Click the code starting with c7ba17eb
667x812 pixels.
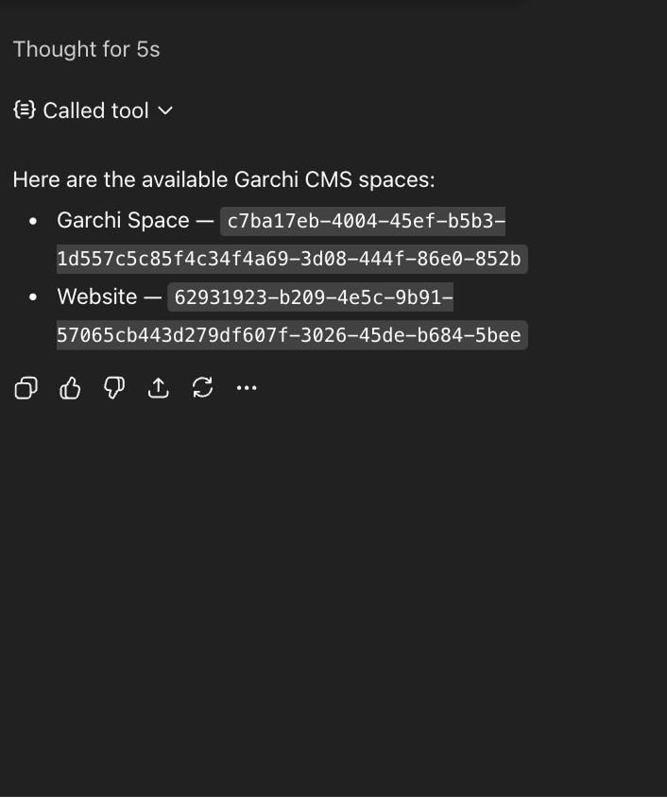pyautogui.click(x=366, y=221)
